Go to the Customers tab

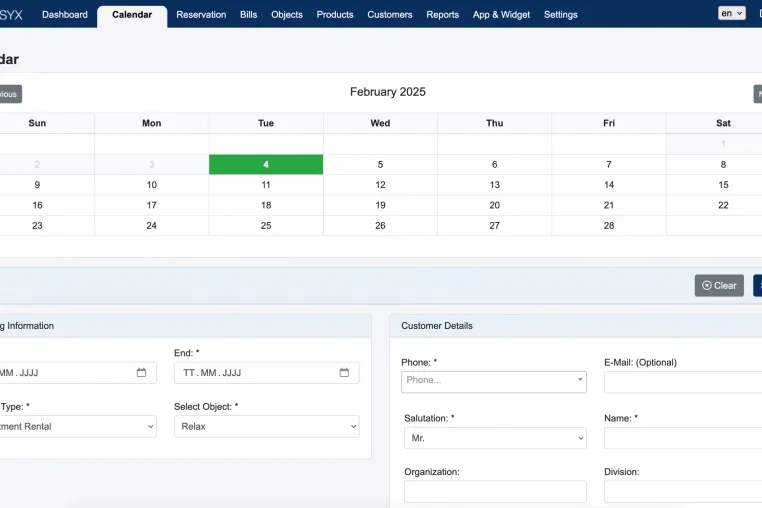(390, 15)
